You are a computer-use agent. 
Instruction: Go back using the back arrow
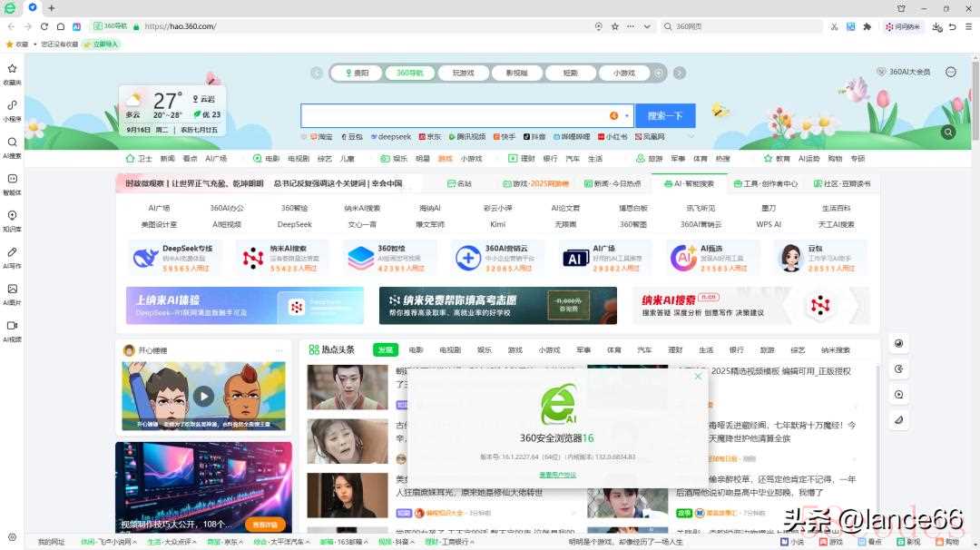[11, 26]
